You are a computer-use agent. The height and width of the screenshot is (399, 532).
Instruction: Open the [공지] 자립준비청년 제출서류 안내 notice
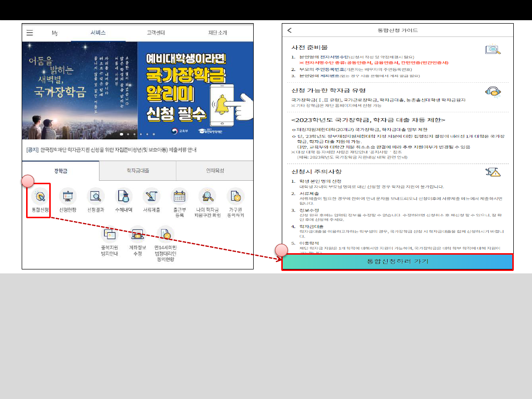[x=111, y=150]
